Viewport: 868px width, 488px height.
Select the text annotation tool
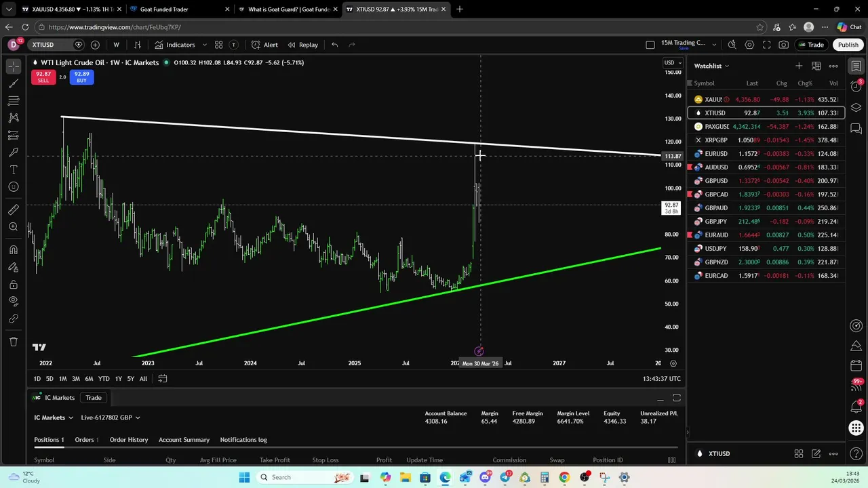[x=14, y=169]
